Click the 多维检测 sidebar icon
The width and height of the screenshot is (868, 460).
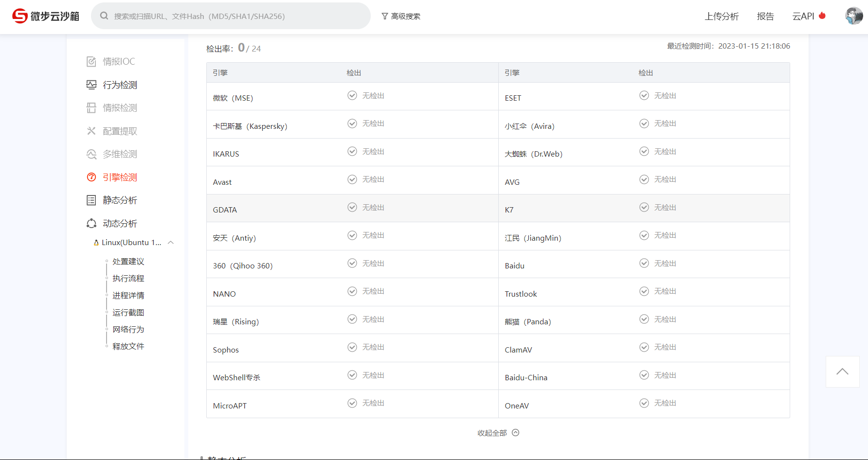pyautogui.click(x=91, y=154)
